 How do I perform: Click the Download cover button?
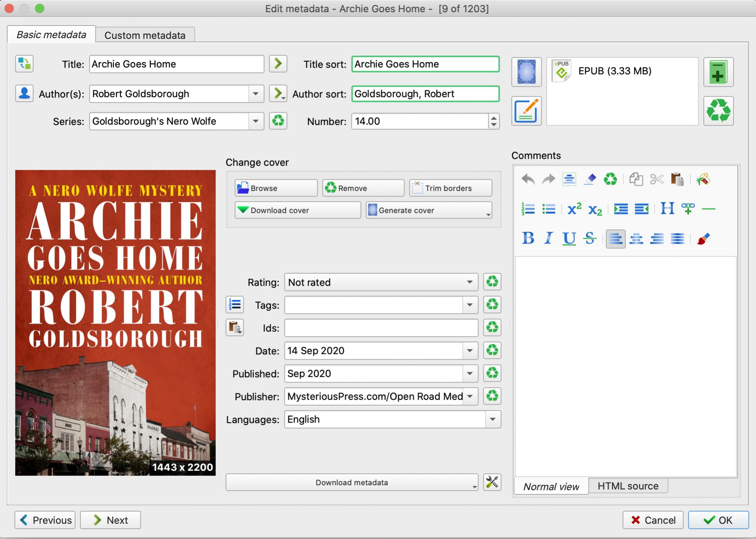(x=297, y=210)
